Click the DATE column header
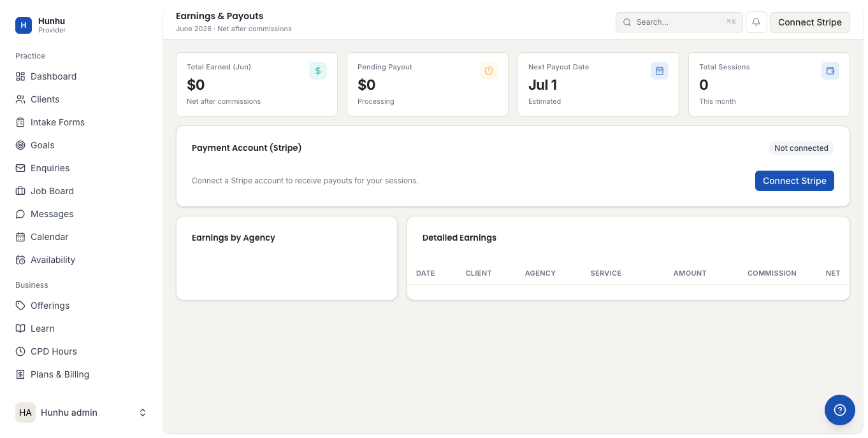 pyautogui.click(x=426, y=273)
